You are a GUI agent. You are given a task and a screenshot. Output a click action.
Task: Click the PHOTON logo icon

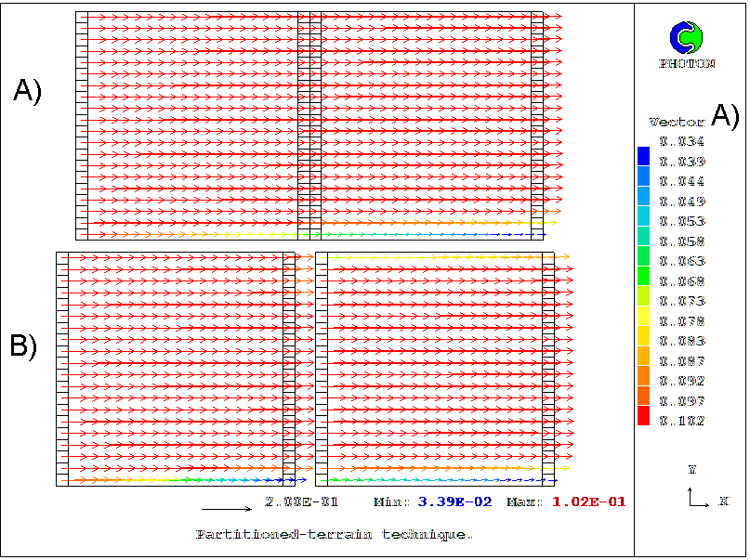[x=687, y=37]
